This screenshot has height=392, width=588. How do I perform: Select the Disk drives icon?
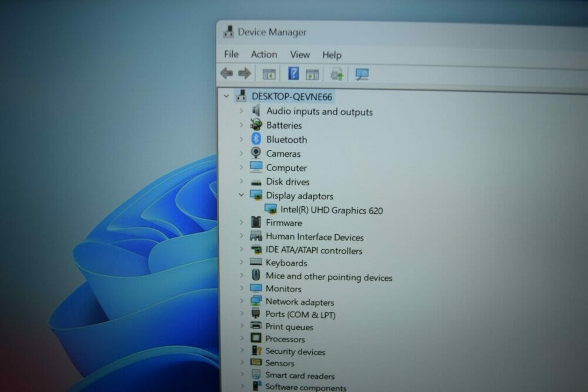tap(256, 183)
